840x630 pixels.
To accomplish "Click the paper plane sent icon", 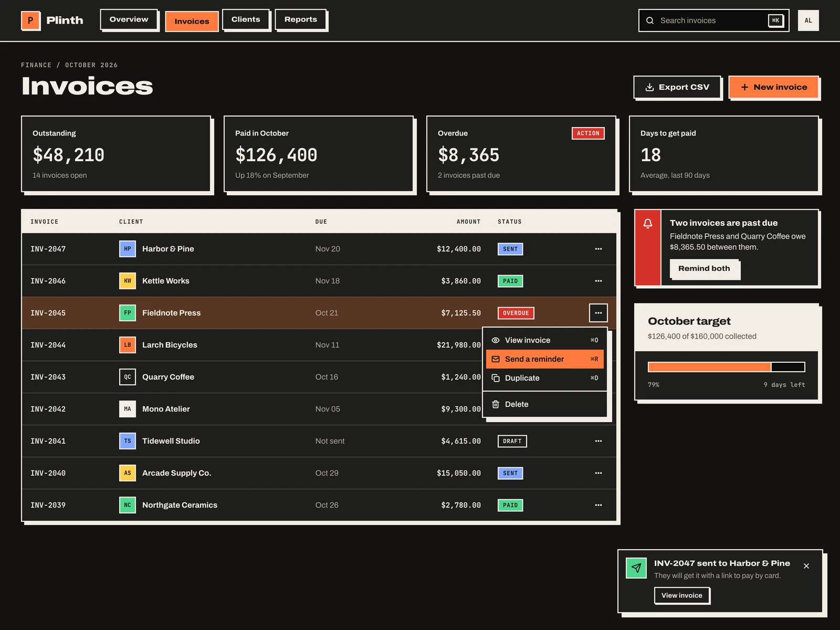I will tap(636, 568).
